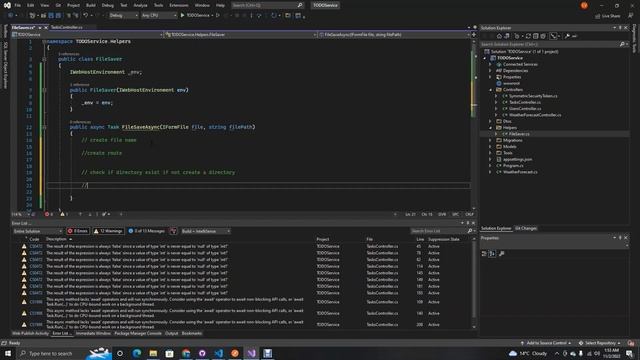Click the pin icon on FileSaver.cs tab
This screenshot has height=360, width=640.
tap(40, 27)
